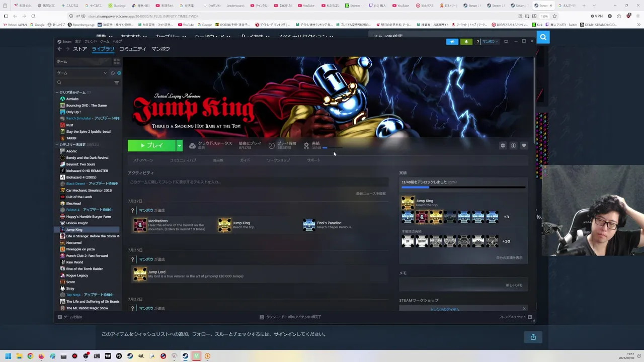Screen dimensions: 644x362
Task: Open the サポート link
Action: coord(313,160)
